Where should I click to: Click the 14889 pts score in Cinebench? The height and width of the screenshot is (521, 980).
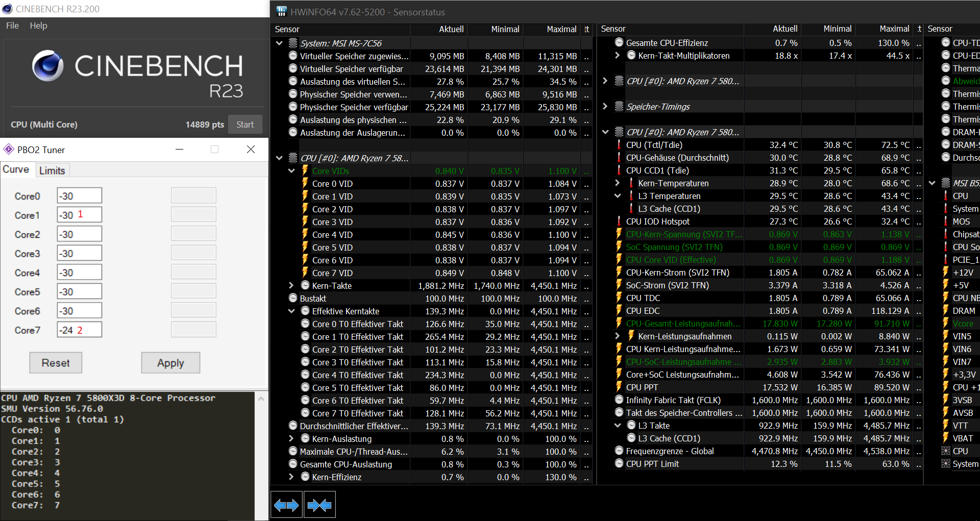pos(205,125)
